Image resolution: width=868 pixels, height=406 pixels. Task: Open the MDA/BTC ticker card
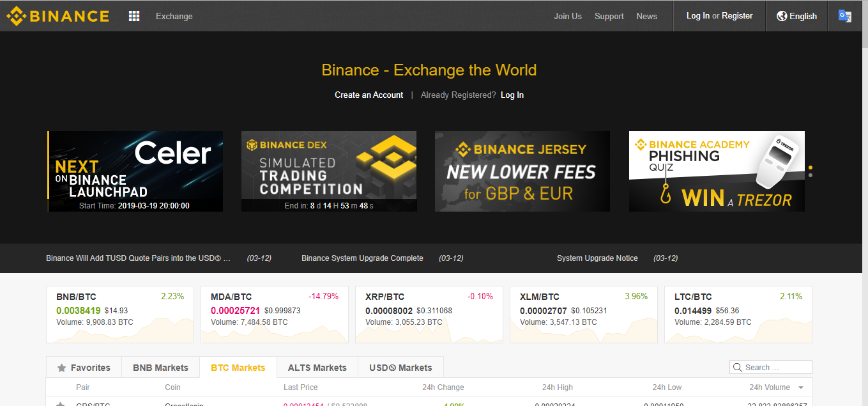point(275,315)
